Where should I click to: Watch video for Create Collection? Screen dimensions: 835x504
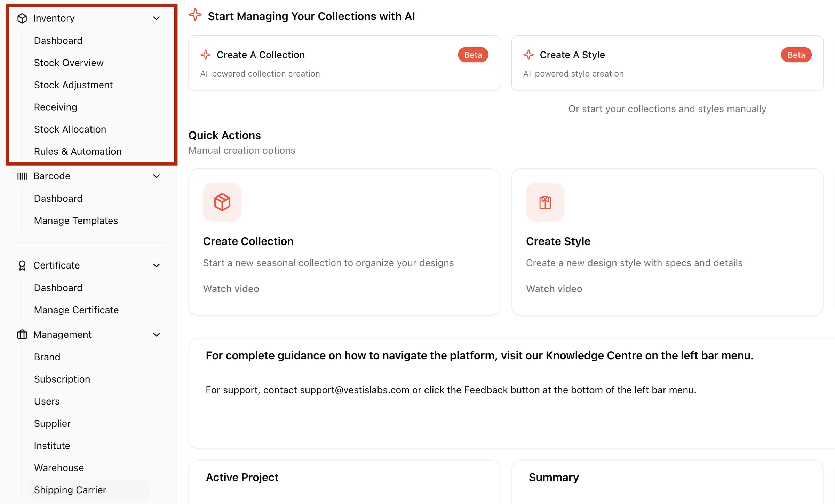point(231,289)
